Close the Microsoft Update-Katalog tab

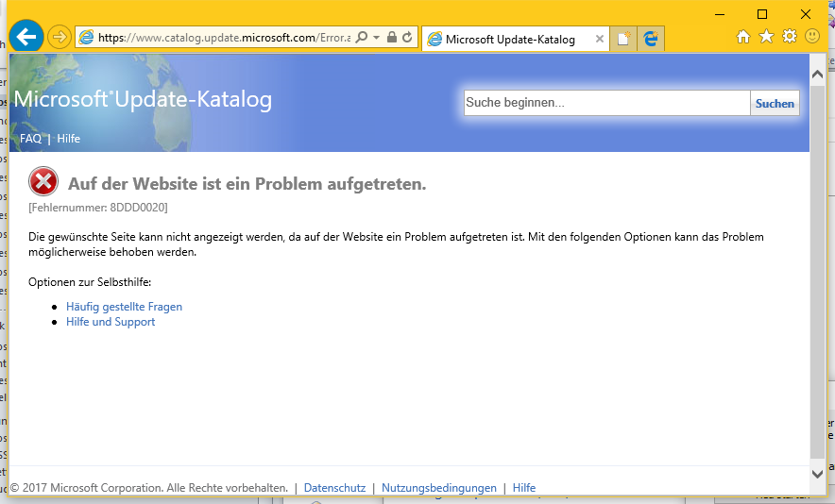tap(600, 39)
